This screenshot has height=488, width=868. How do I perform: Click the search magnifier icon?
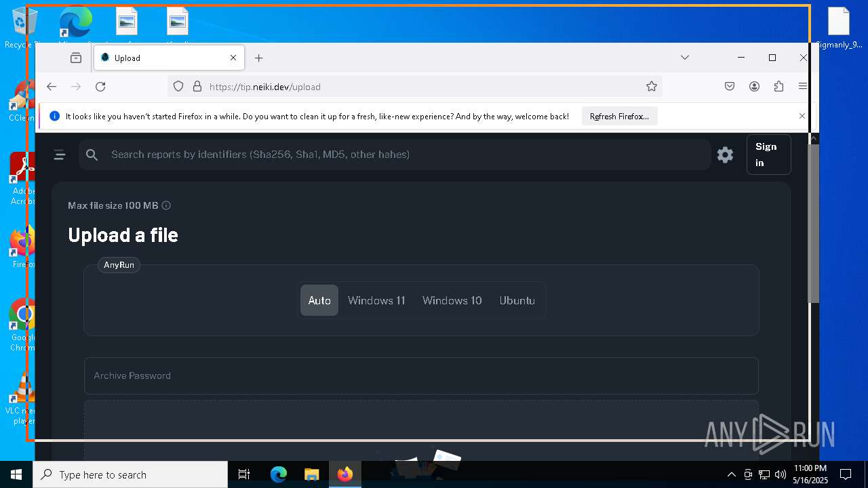[92, 155]
